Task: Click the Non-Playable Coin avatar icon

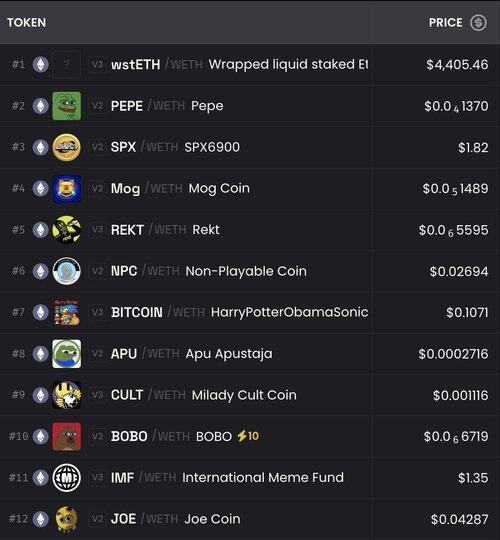Action: pyautogui.click(x=66, y=271)
